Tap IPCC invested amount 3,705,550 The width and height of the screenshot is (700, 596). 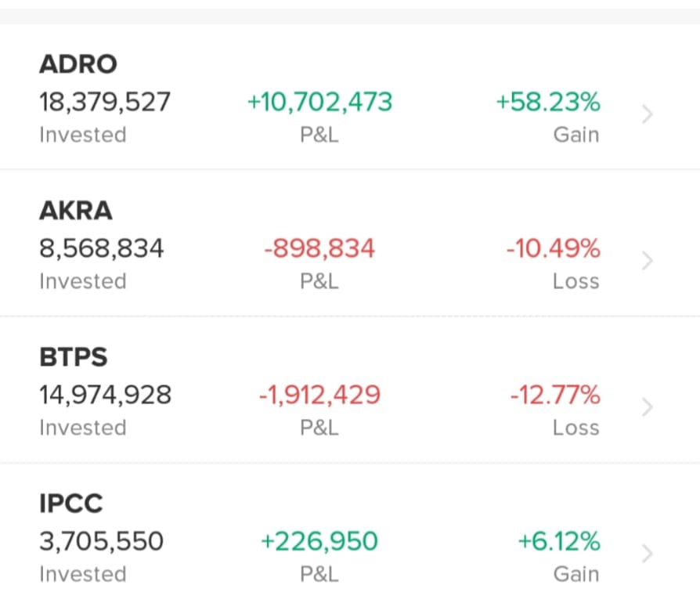pyautogui.click(x=102, y=541)
